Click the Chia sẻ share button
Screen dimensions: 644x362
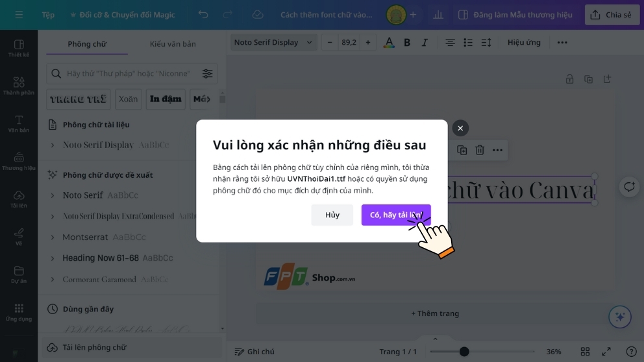click(x=612, y=15)
